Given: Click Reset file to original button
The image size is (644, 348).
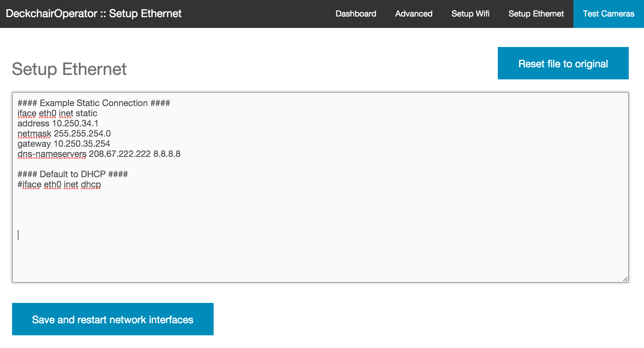Looking at the screenshot, I should point(563,63).
